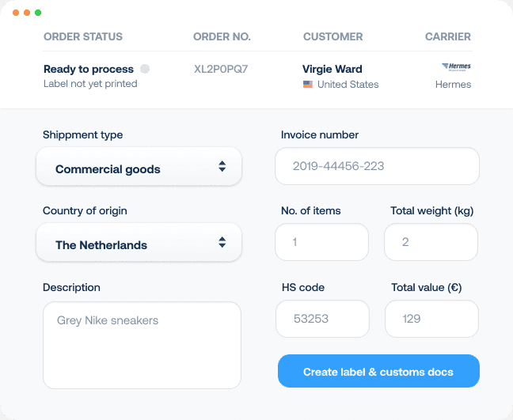Click order number XL2P0PQ7
This screenshot has height=420, width=513.
(x=221, y=70)
